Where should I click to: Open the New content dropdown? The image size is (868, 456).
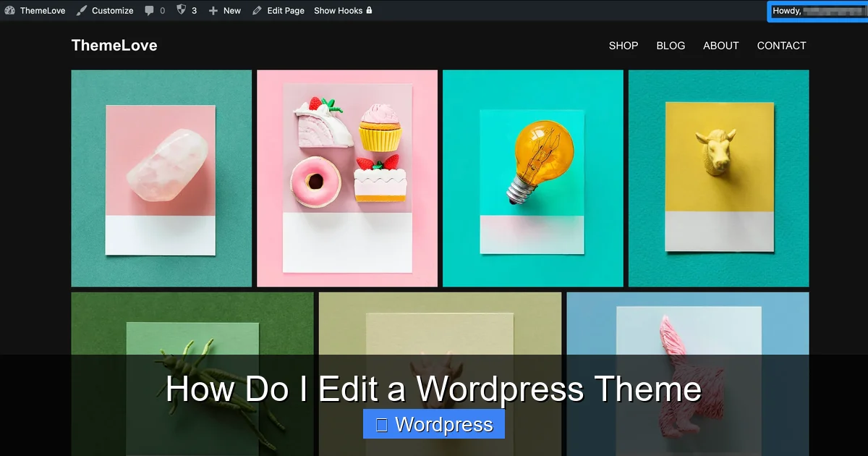click(224, 10)
